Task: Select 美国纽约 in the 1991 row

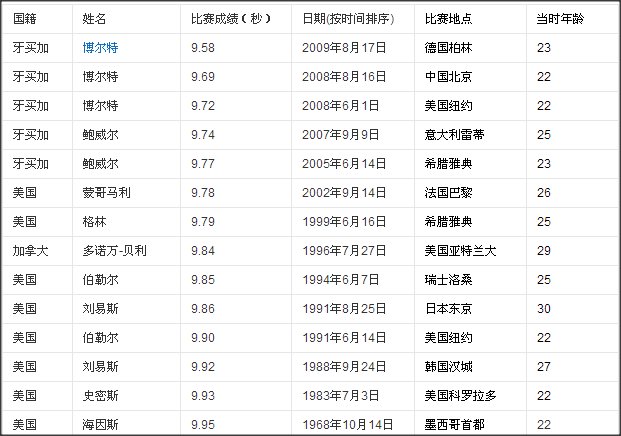Action: (448, 338)
